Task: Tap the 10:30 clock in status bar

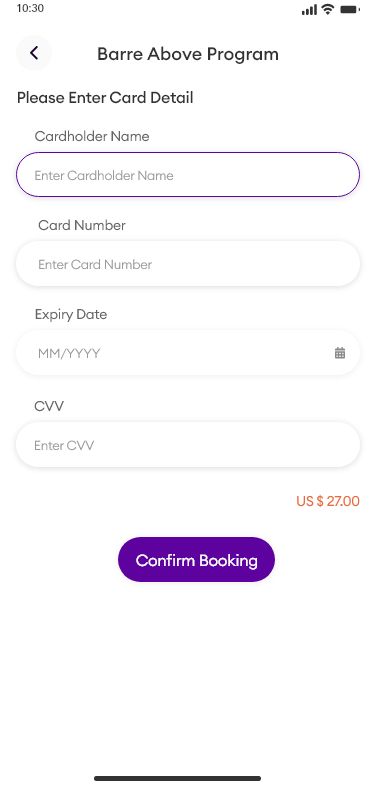Action: (x=30, y=8)
